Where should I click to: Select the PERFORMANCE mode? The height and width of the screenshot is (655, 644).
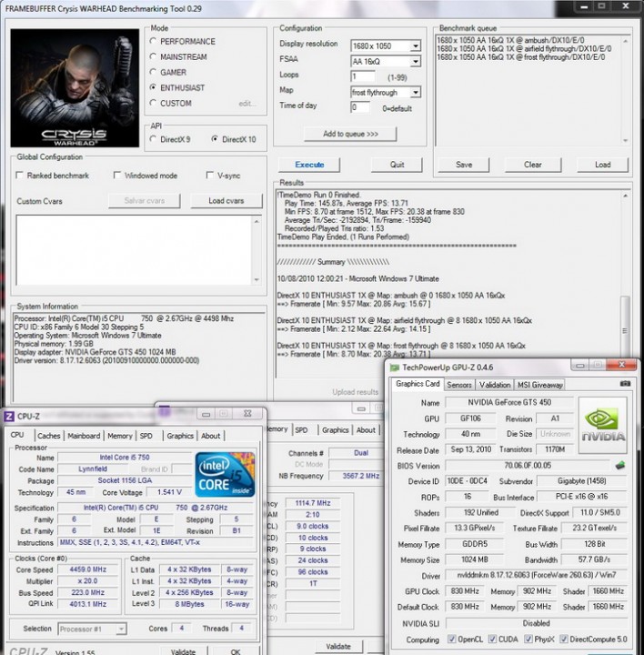[153, 41]
